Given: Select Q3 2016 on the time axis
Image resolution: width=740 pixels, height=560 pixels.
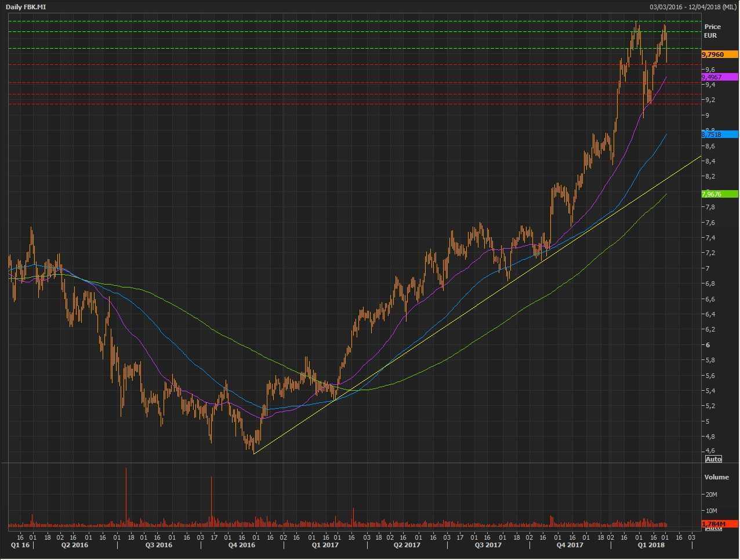Looking at the screenshot, I should [x=158, y=545].
